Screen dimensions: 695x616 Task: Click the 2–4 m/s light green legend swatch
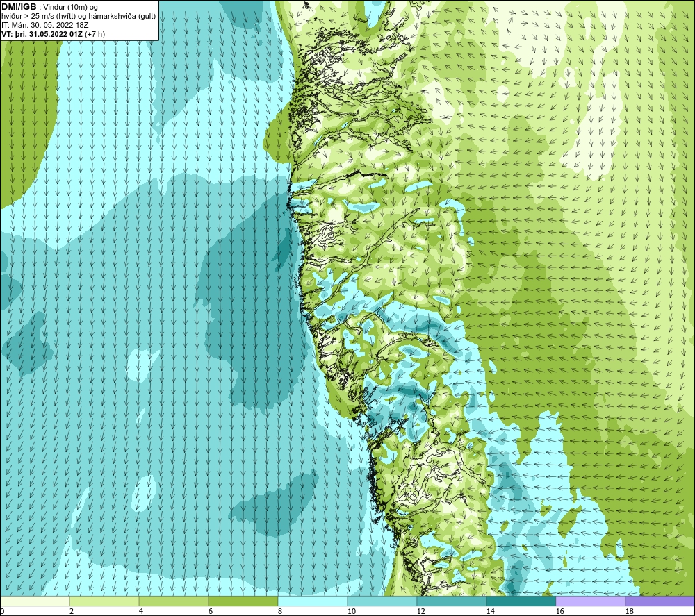(104, 601)
